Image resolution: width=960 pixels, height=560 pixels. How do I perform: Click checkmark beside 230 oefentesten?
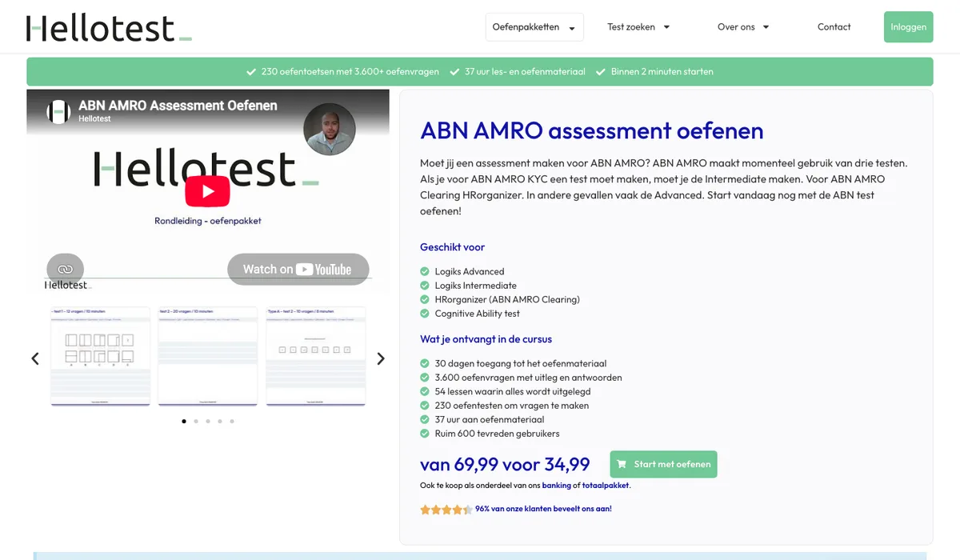tap(425, 406)
